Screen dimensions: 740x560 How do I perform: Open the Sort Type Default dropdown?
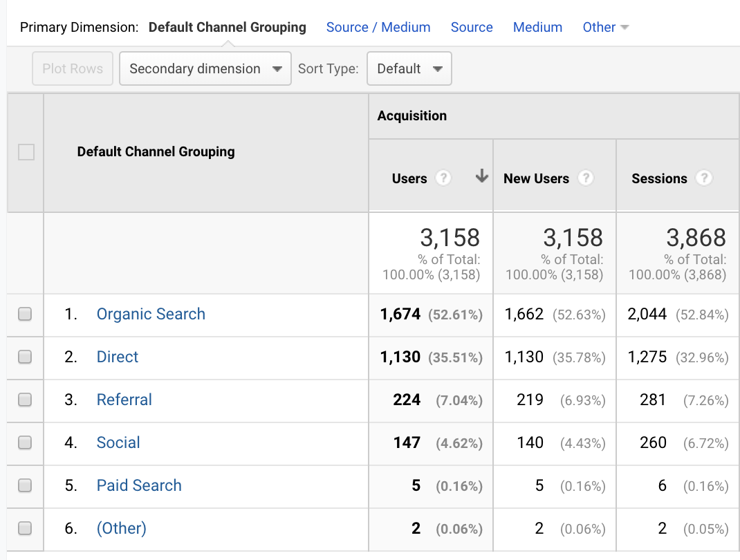(x=409, y=68)
